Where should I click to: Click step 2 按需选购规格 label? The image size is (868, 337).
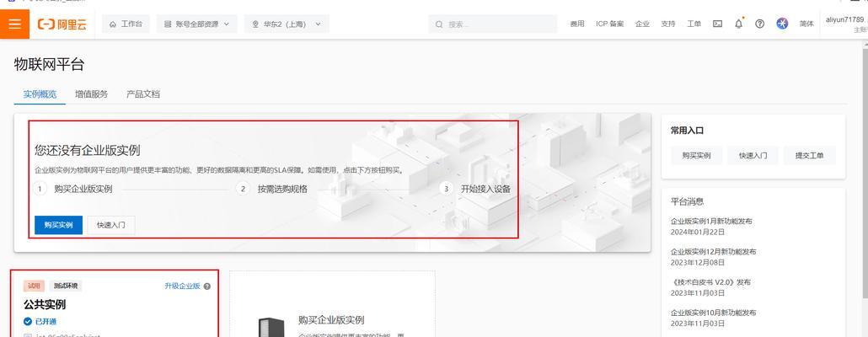coord(282,189)
